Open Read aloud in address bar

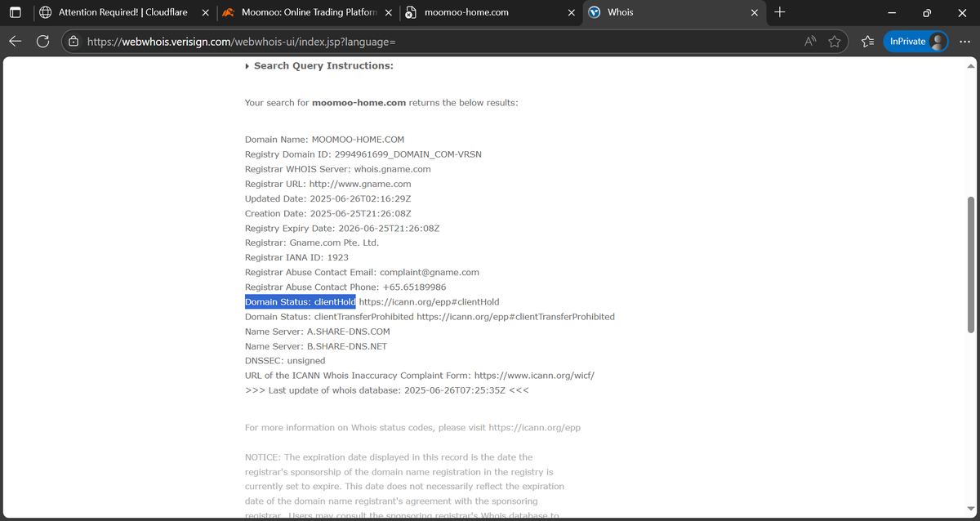tap(811, 41)
